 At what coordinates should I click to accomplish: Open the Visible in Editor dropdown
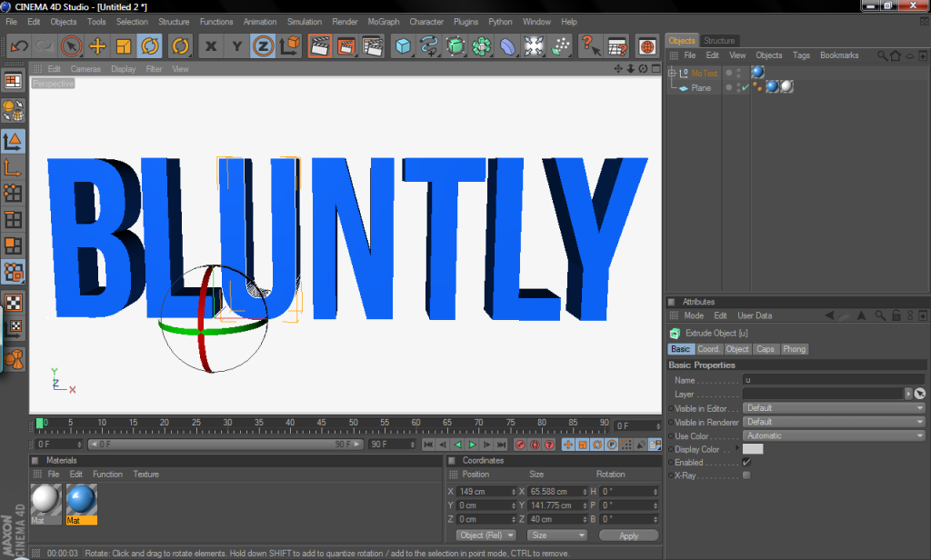[x=834, y=408]
